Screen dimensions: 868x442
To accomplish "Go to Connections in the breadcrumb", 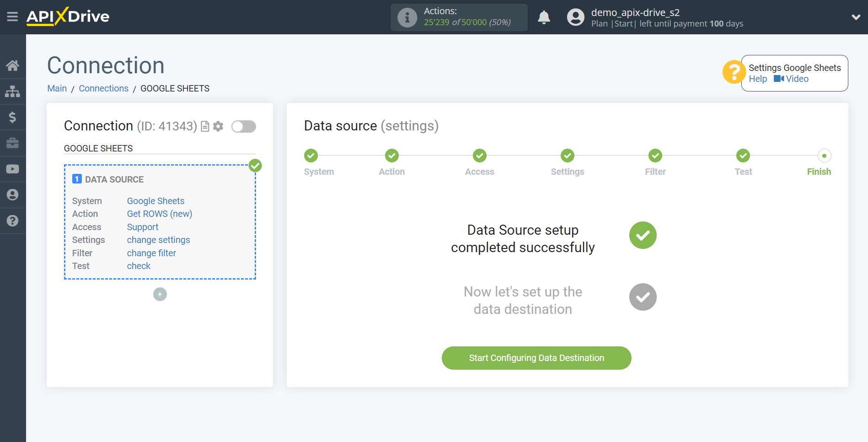I will tap(103, 88).
